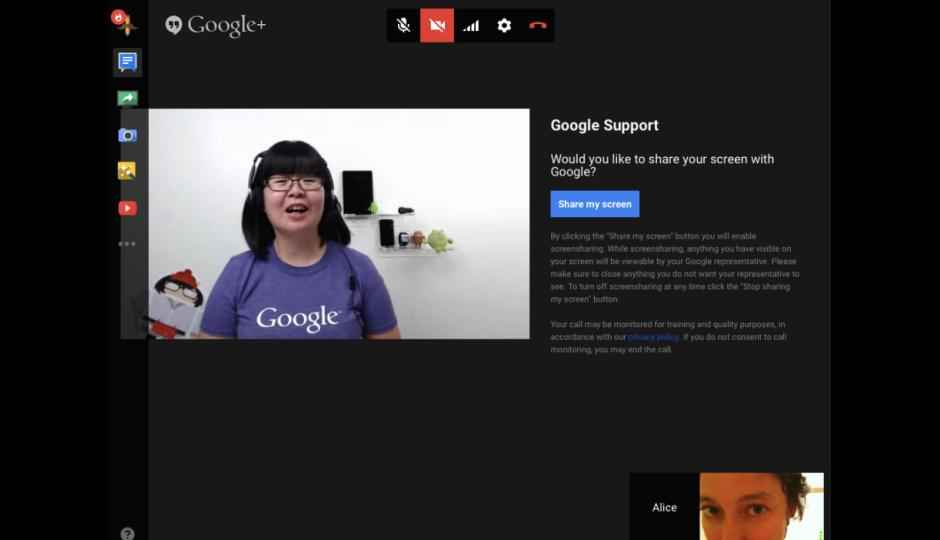
Task: Click the Google Support heading
Action: click(x=604, y=125)
